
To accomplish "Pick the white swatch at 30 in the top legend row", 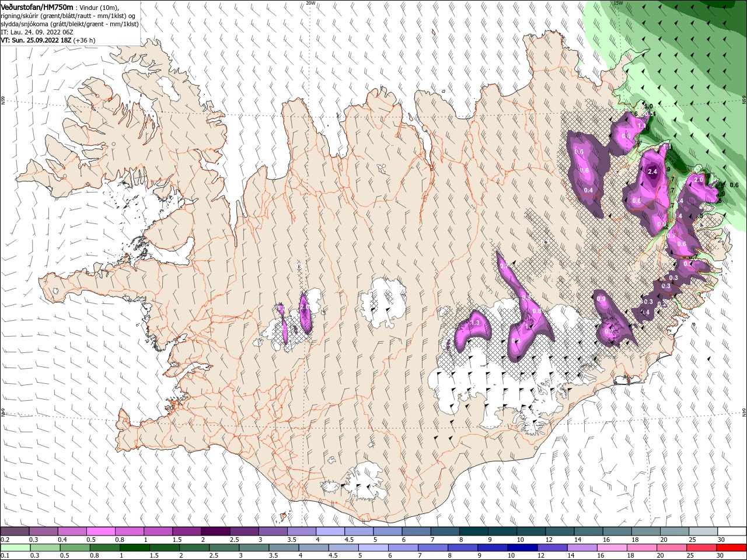I will 732,531.
